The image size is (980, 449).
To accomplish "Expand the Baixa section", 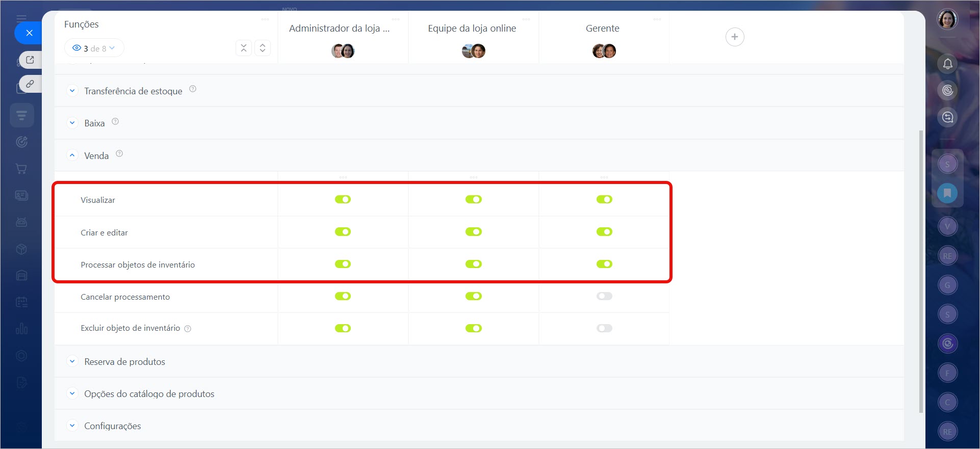I will 72,123.
